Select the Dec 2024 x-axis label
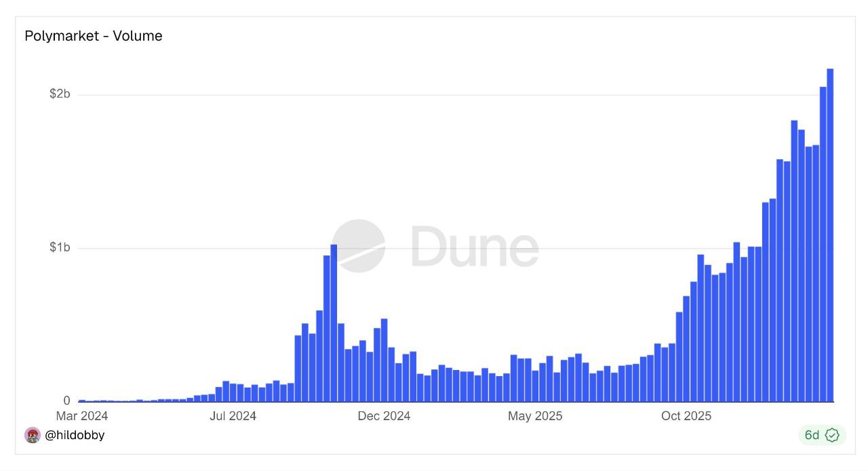The height and width of the screenshot is (471, 868). pyautogui.click(x=384, y=416)
